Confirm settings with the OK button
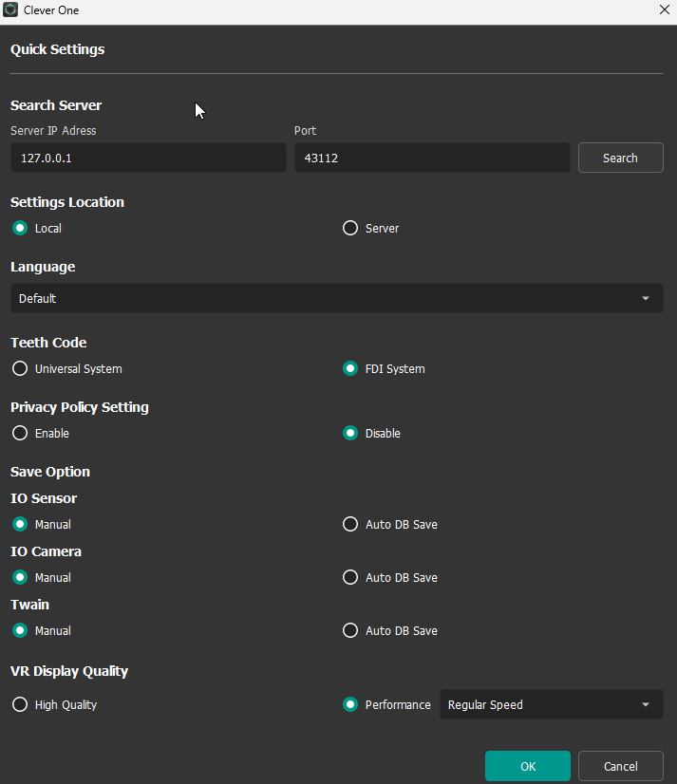 [x=528, y=766]
